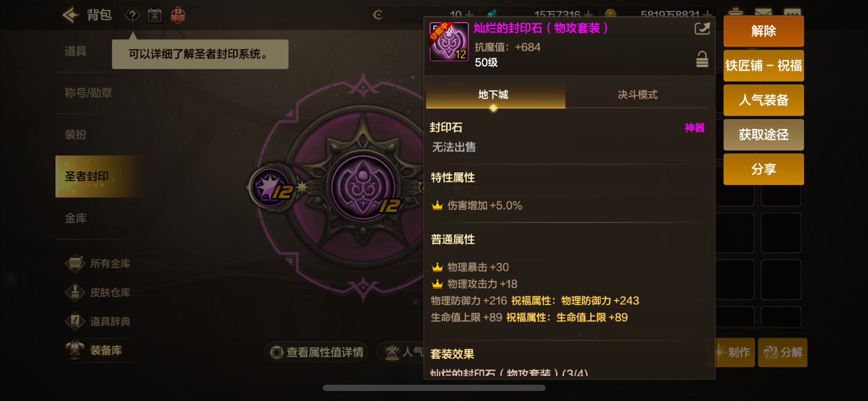The height and width of the screenshot is (401, 868).
Task: Tap the back arrow next to 背包
Action: click(71, 15)
